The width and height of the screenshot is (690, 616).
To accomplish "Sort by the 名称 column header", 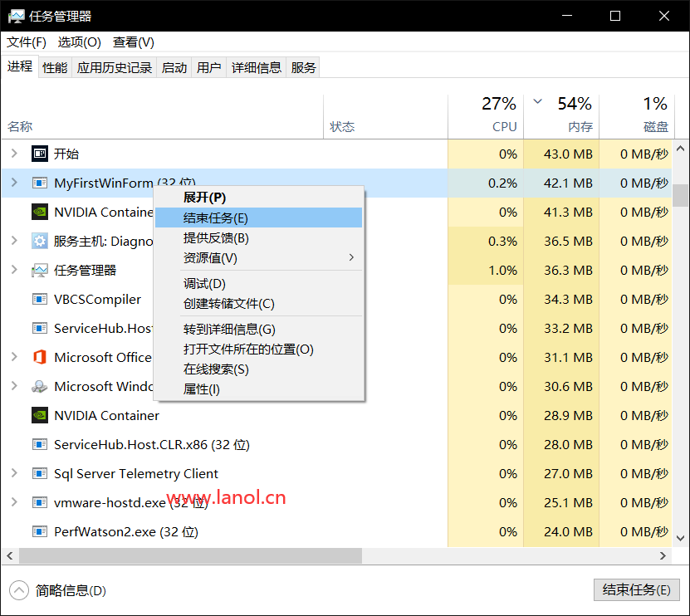I will pos(163,116).
